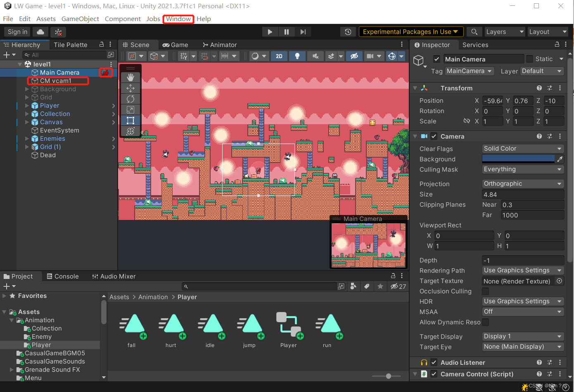
Task: Enable the Static checkbox
Action: pos(529,59)
